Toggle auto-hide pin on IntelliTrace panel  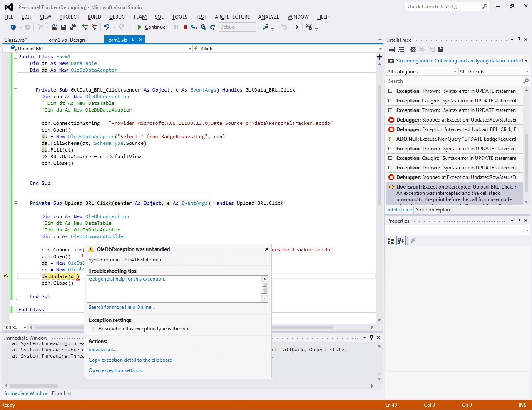point(519,40)
